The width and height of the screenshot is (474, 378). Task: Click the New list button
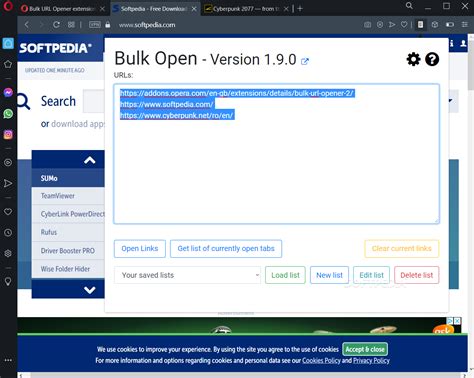[329, 275]
